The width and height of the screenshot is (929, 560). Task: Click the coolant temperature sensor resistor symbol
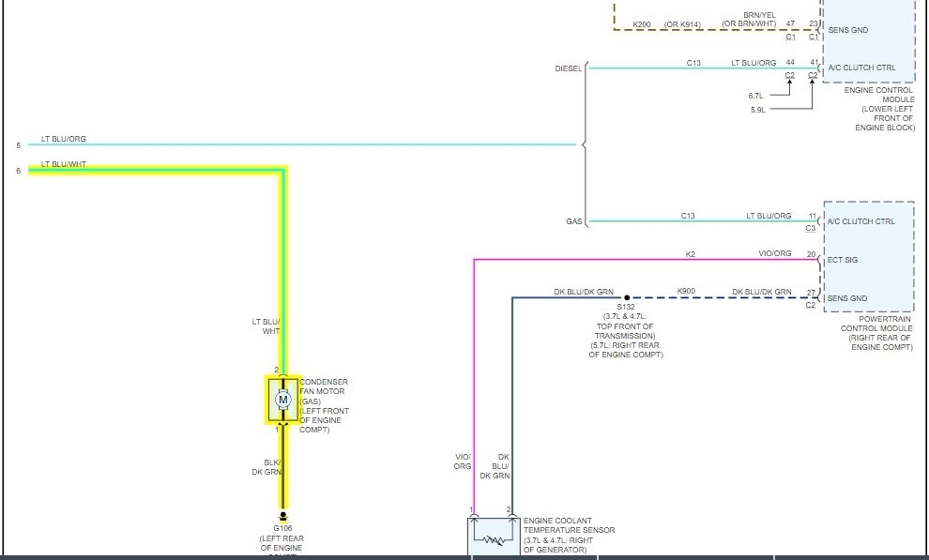pyautogui.click(x=493, y=539)
